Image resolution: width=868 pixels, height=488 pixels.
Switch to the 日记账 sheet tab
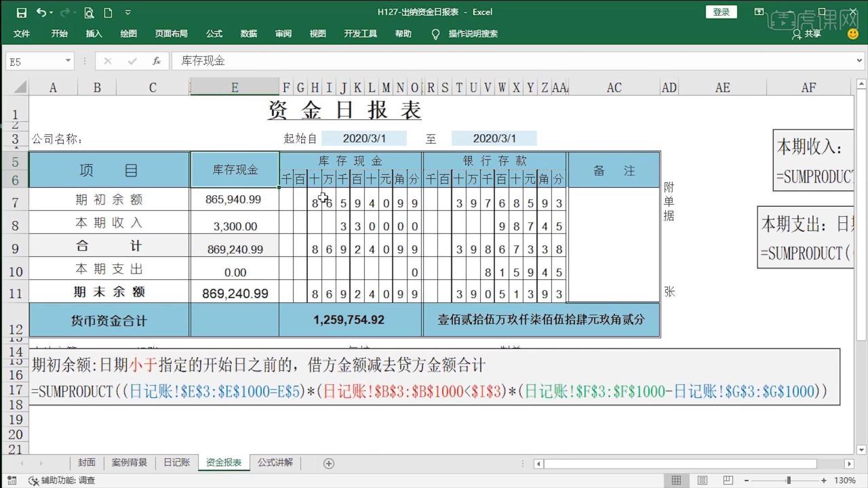click(176, 462)
